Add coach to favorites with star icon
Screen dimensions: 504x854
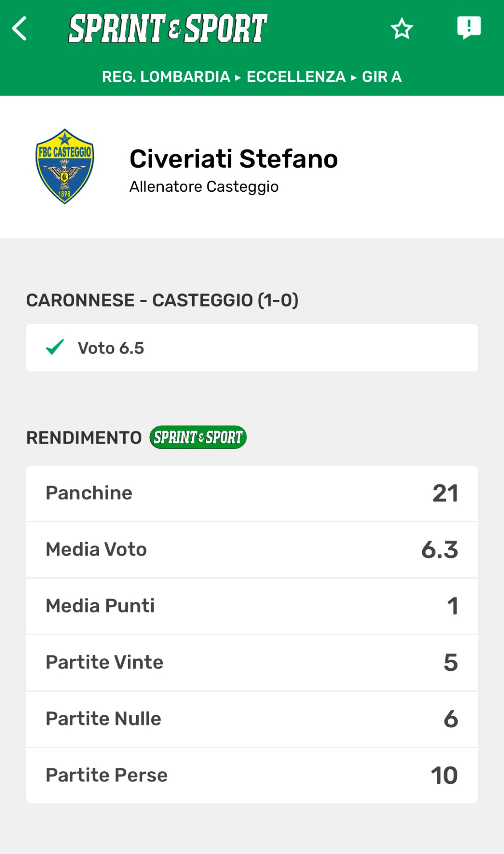pos(402,28)
